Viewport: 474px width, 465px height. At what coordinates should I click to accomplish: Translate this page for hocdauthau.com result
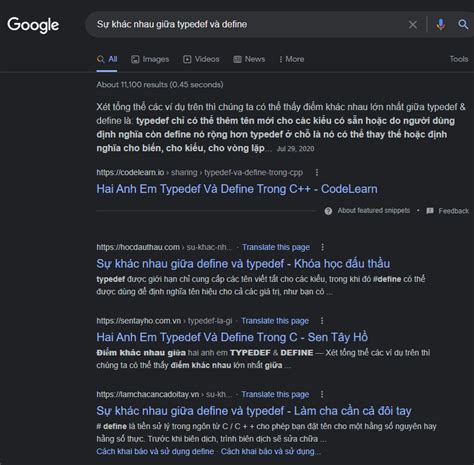click(x=276, y=247)
